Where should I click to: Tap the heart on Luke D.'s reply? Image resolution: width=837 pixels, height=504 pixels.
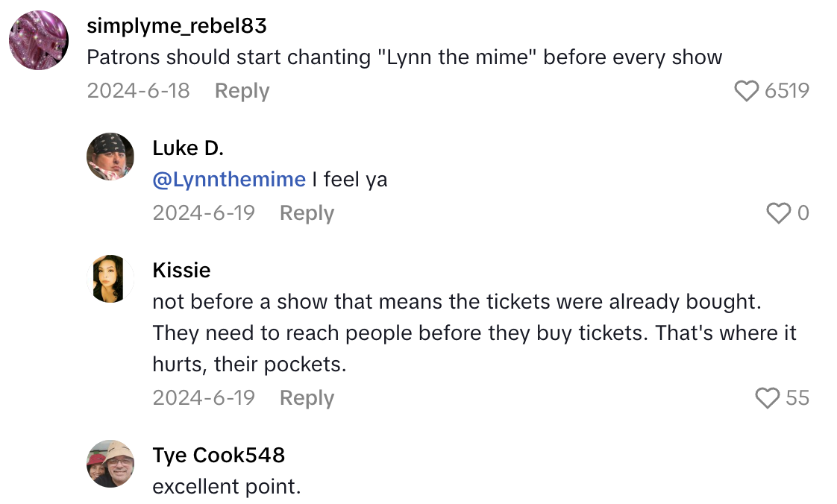click(x=778, y=213)
